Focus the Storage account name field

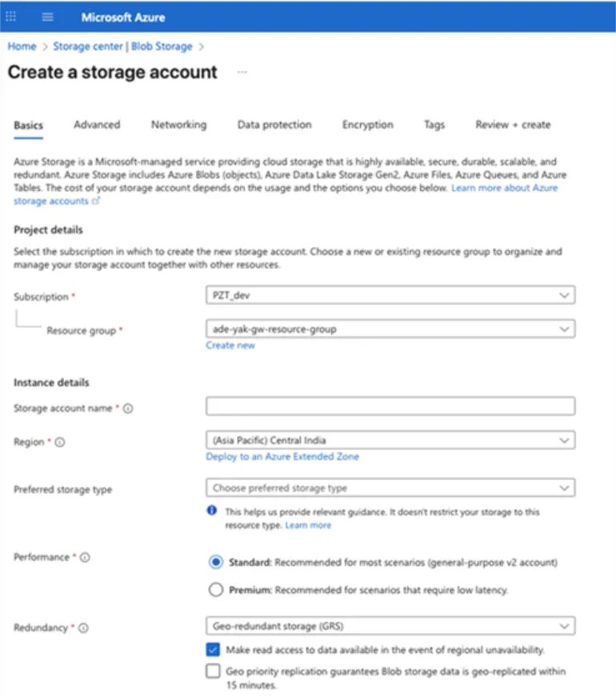pos(390,407)
